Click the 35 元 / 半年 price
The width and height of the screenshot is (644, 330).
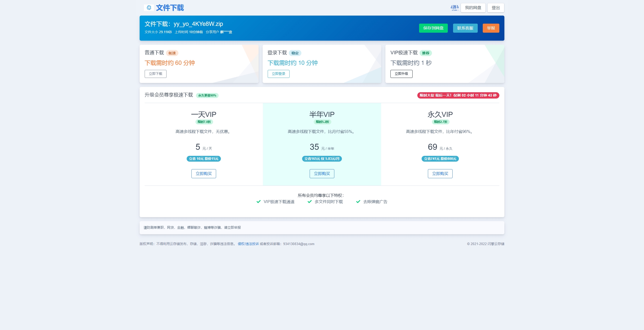pyautogui.click(x=322, y=147)
